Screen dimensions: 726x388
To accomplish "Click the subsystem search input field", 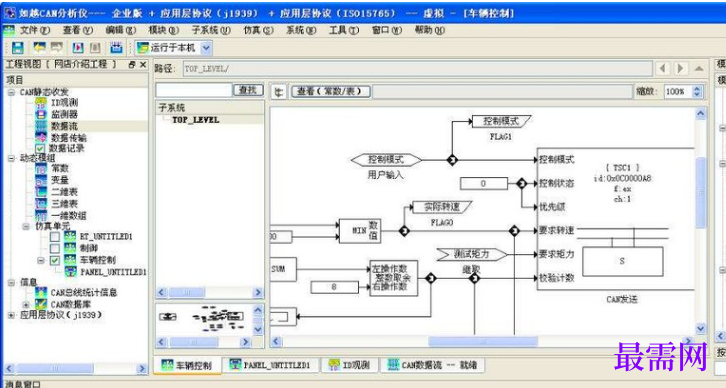I will click(194, 90).
